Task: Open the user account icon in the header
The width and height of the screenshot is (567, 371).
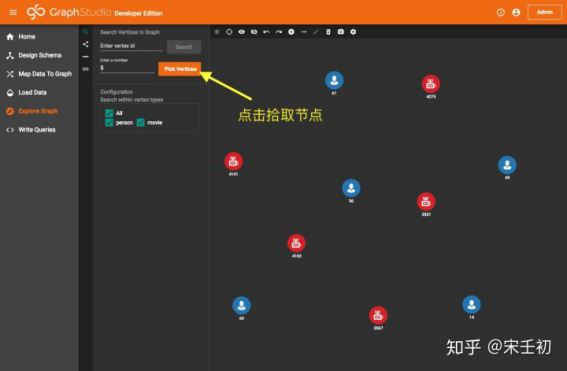Action: click(516, 13)
